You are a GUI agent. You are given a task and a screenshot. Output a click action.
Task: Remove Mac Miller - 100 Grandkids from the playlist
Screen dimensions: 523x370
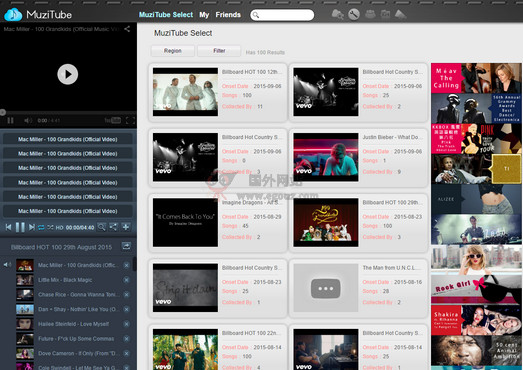tap(126, 265)
